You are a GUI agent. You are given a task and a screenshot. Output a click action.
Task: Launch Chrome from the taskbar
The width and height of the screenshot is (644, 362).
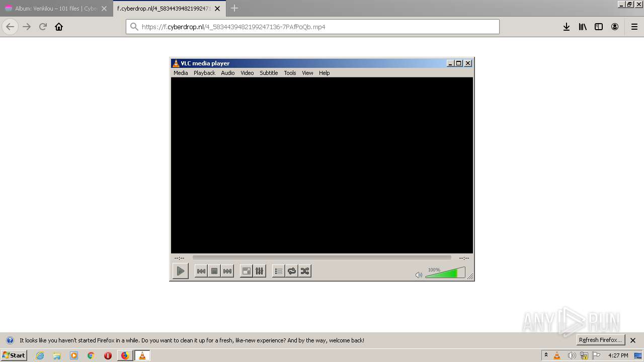[91, 355]
